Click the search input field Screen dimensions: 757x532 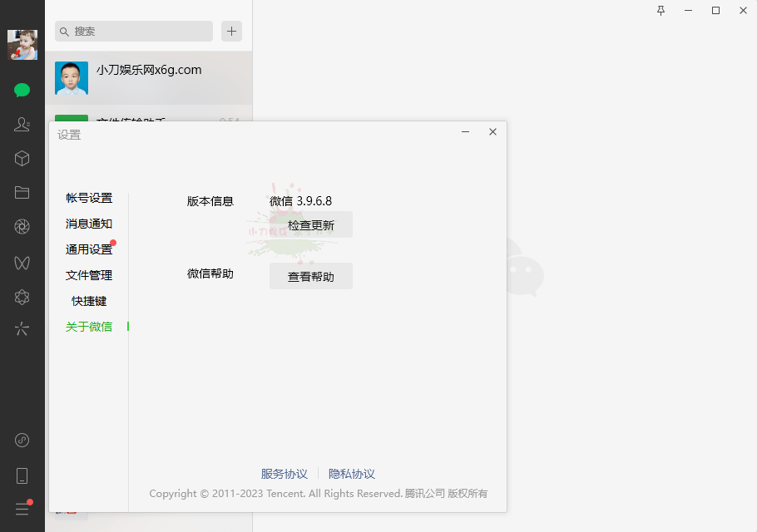133,31
